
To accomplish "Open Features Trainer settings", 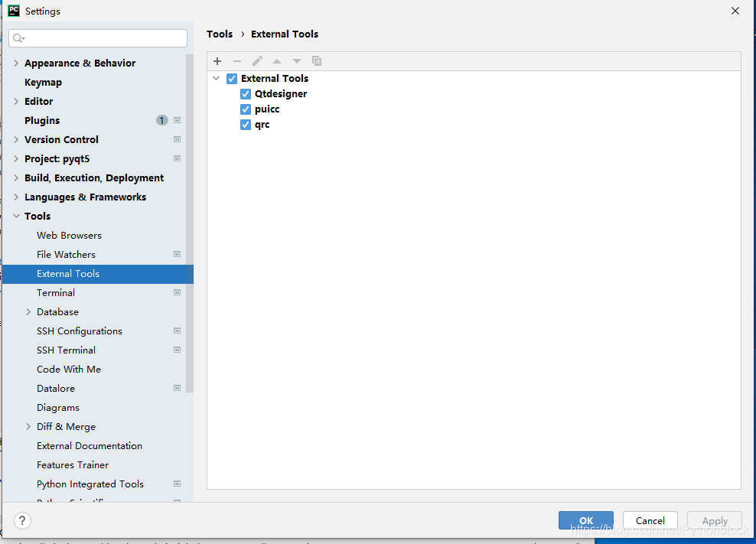I will pyautogui.click(x=73, y=465).
